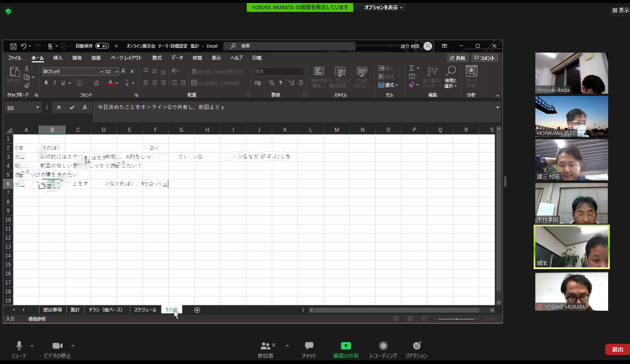Open the Name Box dropdown arrow

tap(37, 108)
